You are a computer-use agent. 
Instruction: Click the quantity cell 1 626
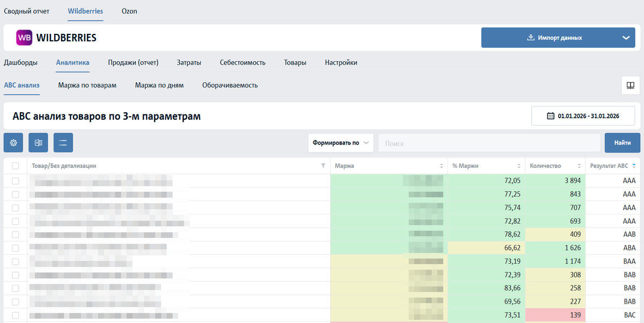tap(555, 248)
